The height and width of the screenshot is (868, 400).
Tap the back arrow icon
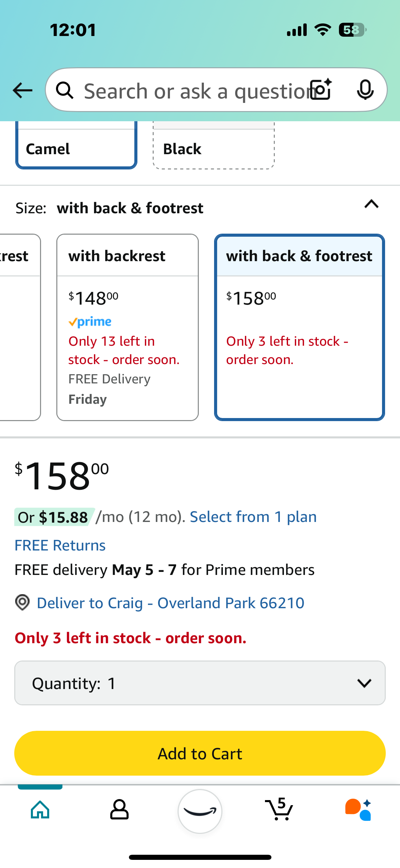click(x=22, y=90)
